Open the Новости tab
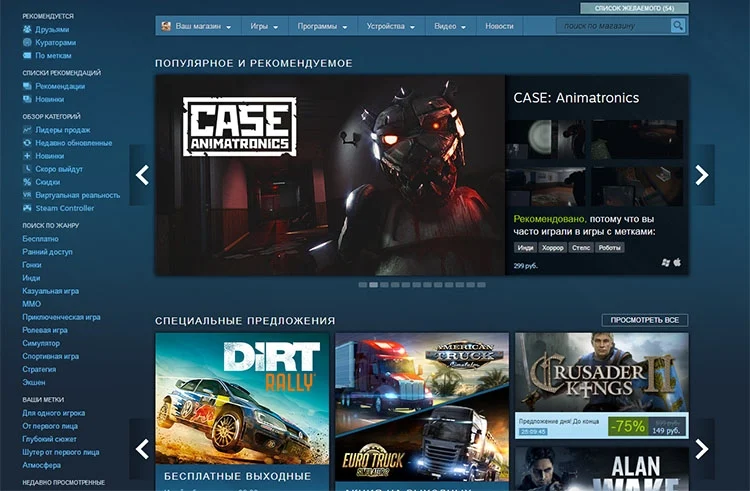The image size is (750, 491). (x=499, y=26)
